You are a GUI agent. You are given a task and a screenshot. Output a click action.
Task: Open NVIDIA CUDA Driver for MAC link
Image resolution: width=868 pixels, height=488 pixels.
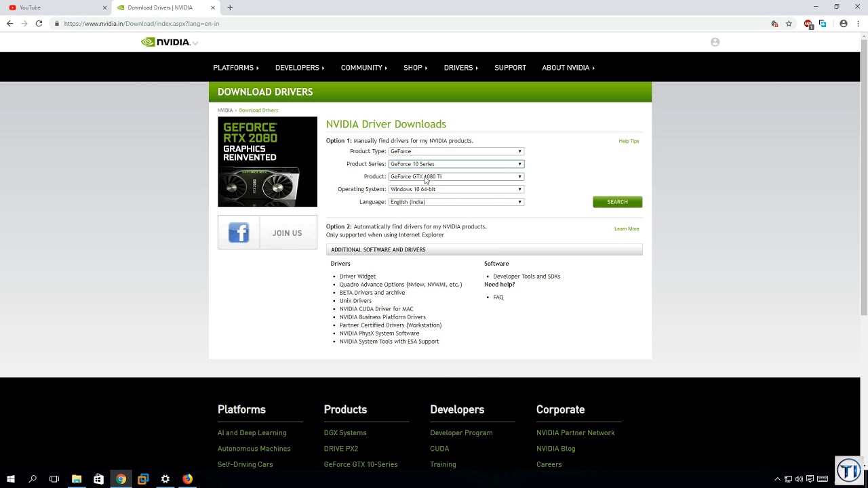(x=376, y=309)
